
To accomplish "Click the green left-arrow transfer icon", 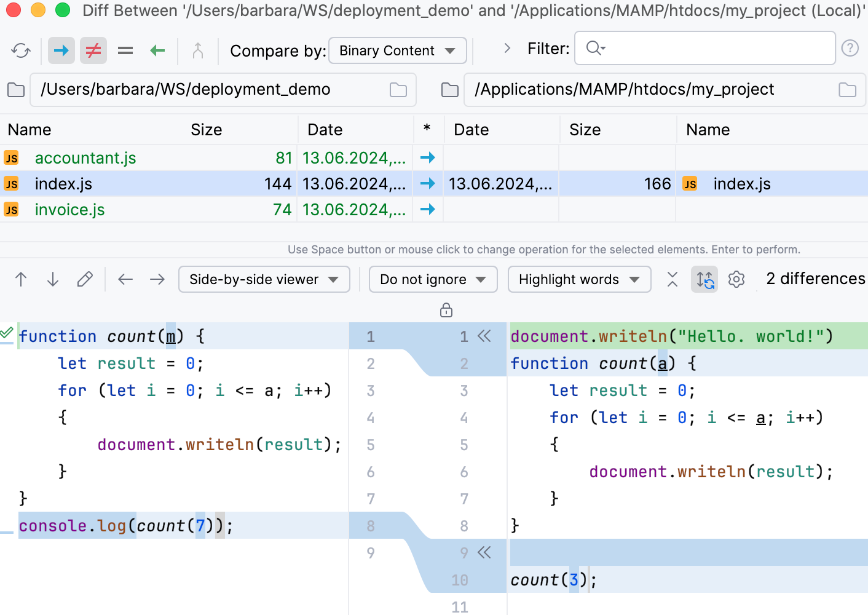I will (x=157, y=50).
